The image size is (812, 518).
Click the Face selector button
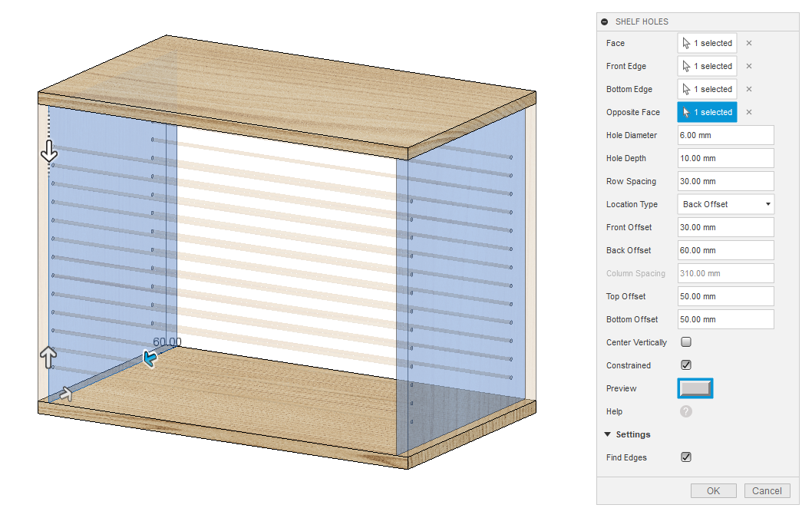(x=707, y=44)
